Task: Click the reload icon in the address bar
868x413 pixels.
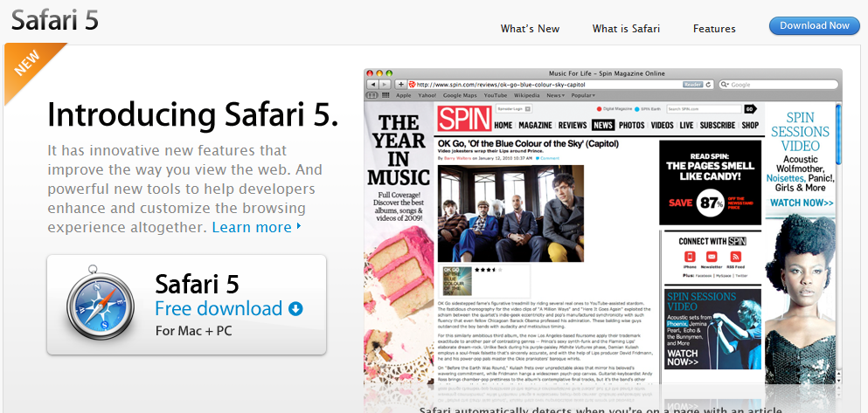Action: click(708, 85)
